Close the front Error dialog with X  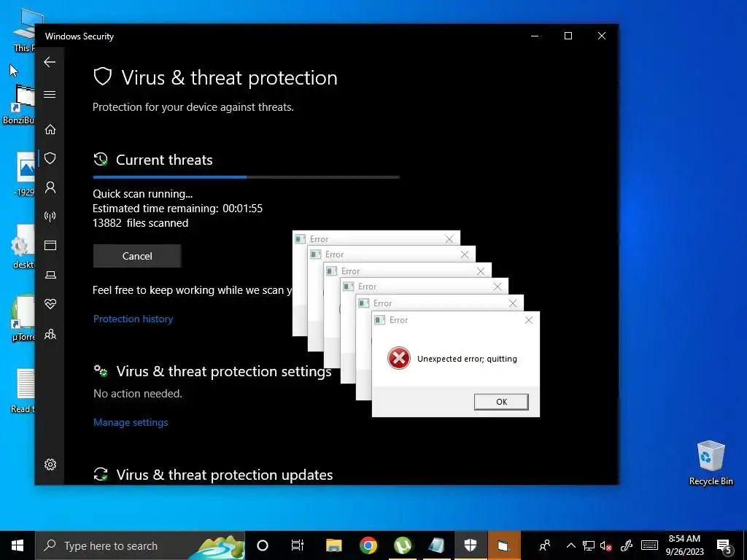528,320
